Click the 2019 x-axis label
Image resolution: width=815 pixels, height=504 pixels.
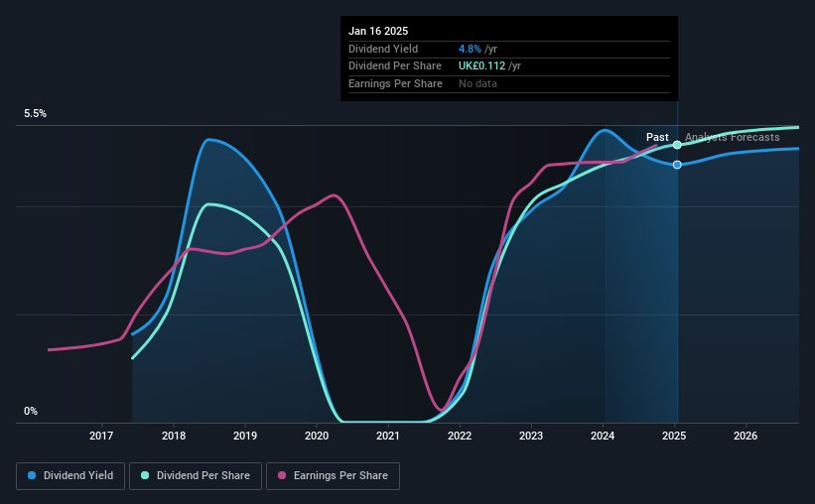(x=245, y=436)
